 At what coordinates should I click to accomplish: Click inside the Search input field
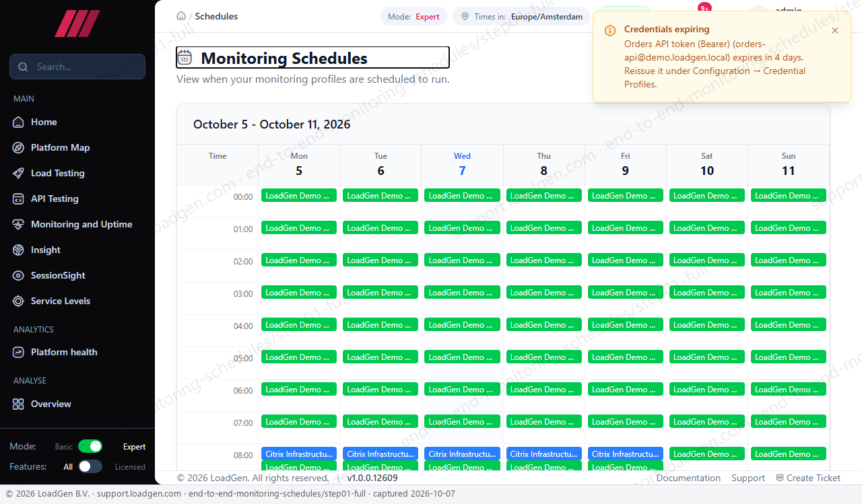(x=77, y=67)
